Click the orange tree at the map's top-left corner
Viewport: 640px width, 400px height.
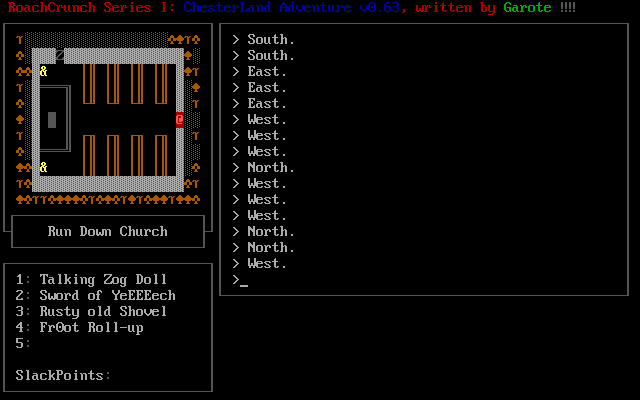click(20, 40)
